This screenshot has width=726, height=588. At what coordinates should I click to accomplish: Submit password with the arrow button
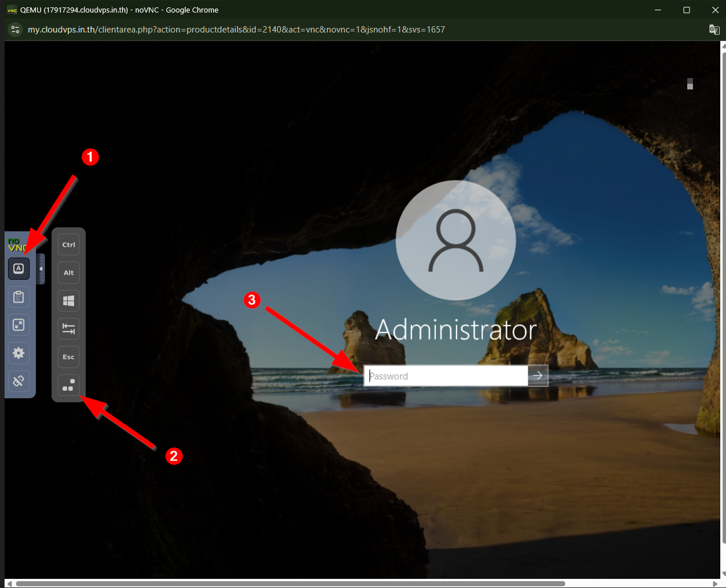[538, 376]
